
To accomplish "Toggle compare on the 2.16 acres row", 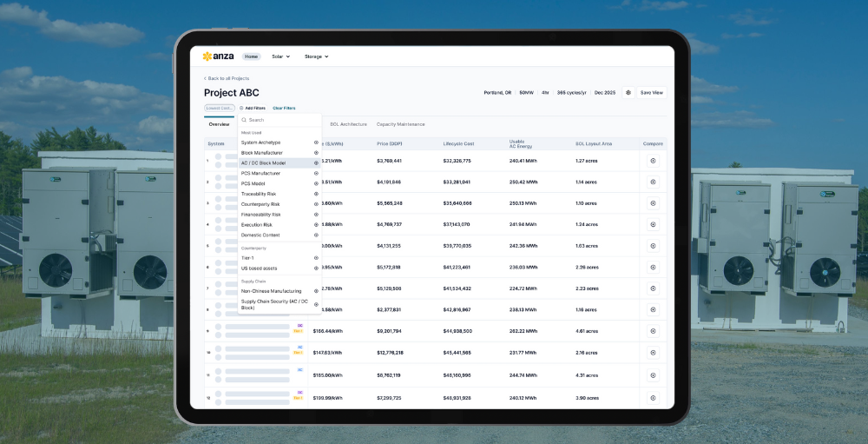I will [653, 353].
